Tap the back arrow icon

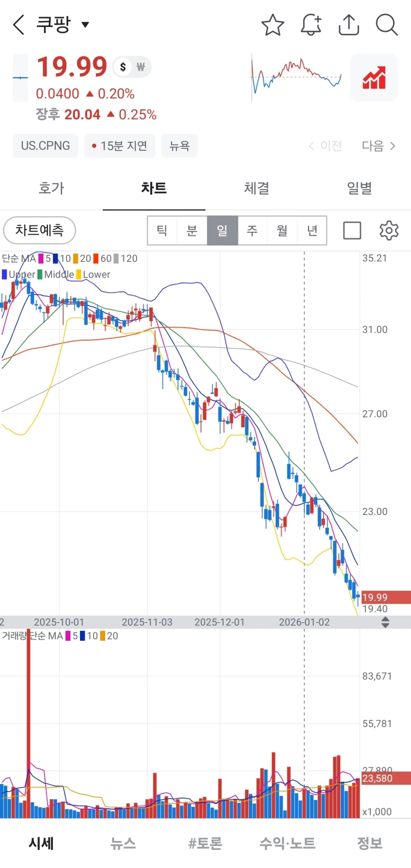click(18, 25)
